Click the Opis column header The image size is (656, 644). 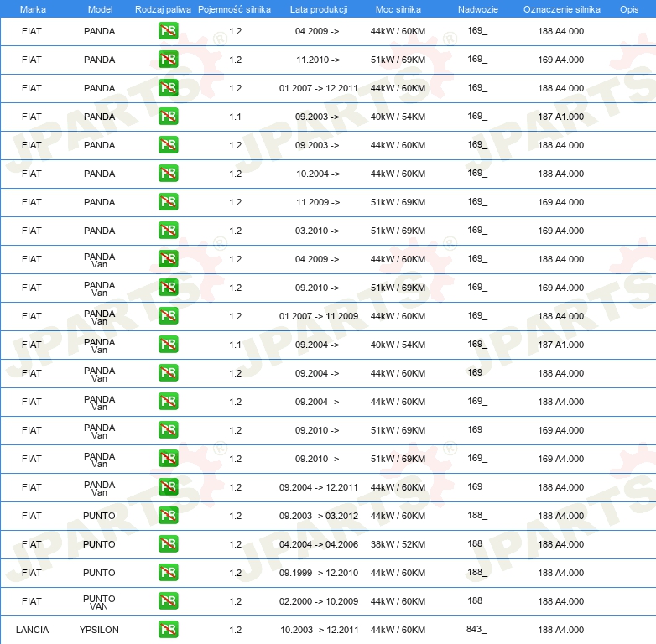(629, 9)
